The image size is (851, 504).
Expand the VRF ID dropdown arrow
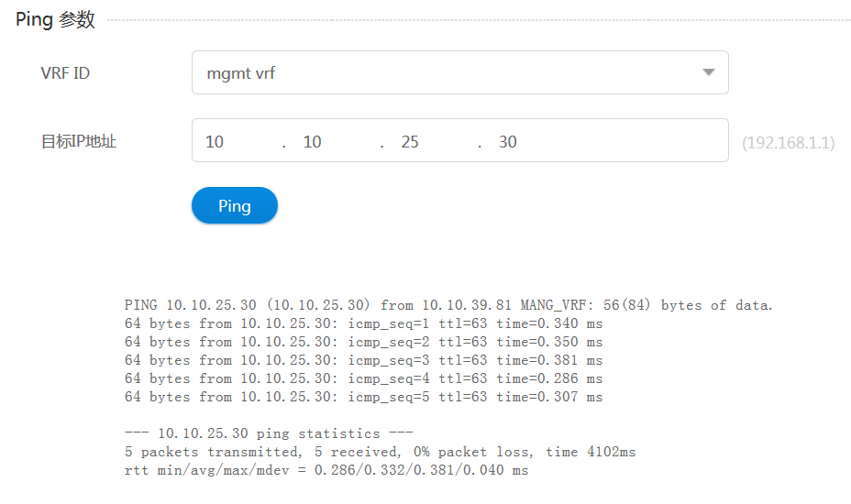click(x=708, y=72)
